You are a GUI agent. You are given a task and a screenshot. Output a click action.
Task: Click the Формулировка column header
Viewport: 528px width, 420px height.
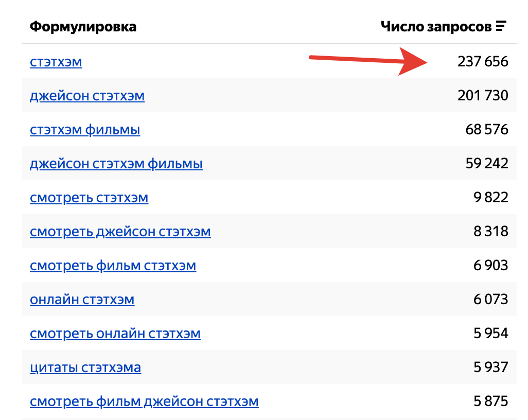point(83,27)
